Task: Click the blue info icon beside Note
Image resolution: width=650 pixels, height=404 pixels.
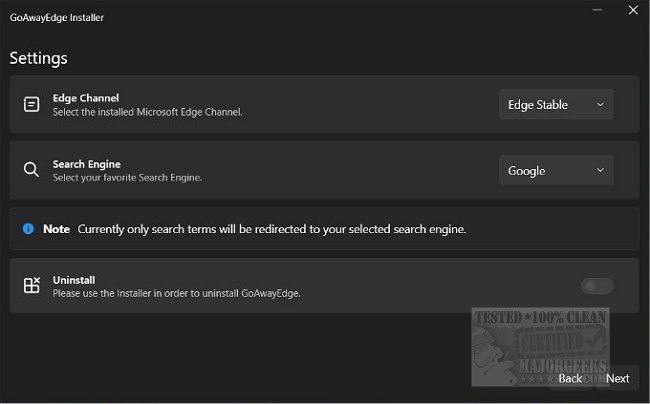Action: [x=28, y=229]
